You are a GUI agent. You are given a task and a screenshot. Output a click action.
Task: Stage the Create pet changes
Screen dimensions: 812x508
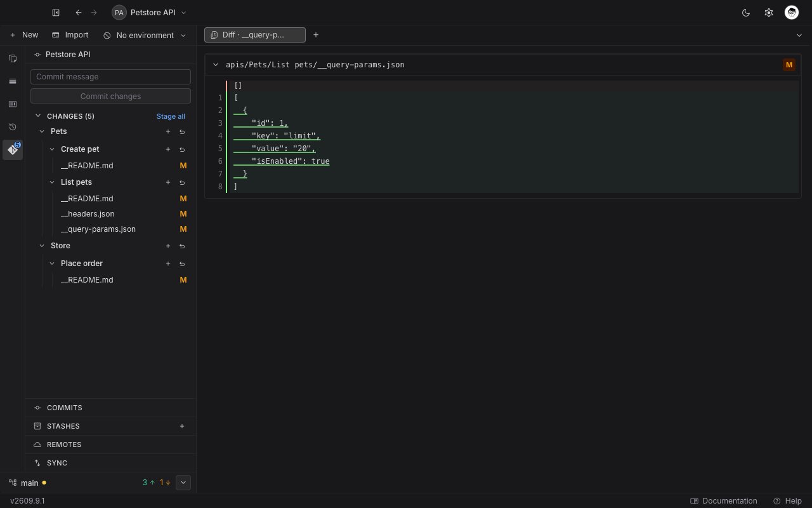pos(168,149)
